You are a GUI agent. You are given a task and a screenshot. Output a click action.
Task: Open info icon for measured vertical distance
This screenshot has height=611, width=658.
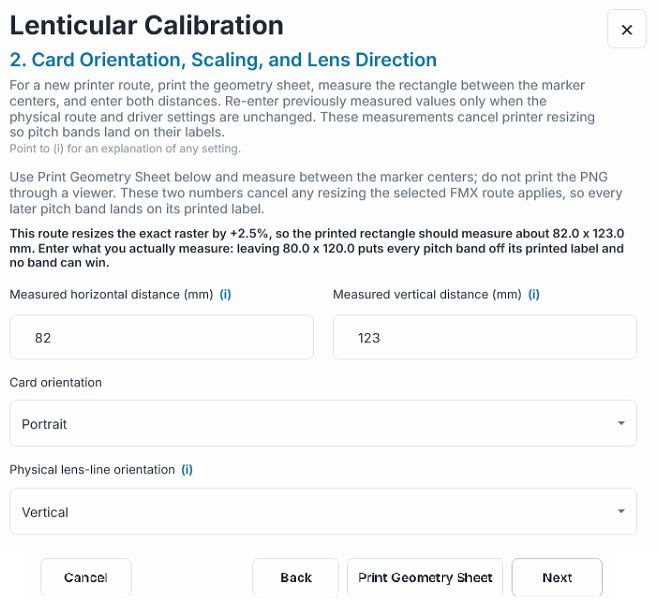click(533, 295)
